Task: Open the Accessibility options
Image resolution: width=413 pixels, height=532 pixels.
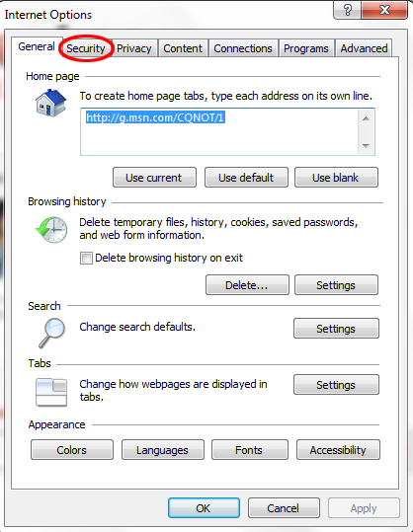Action: 338,450
